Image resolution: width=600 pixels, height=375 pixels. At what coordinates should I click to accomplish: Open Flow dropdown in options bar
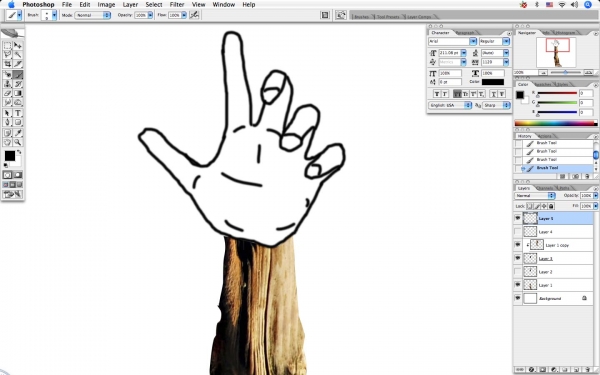pyautogui.click(x=184, y=15)
